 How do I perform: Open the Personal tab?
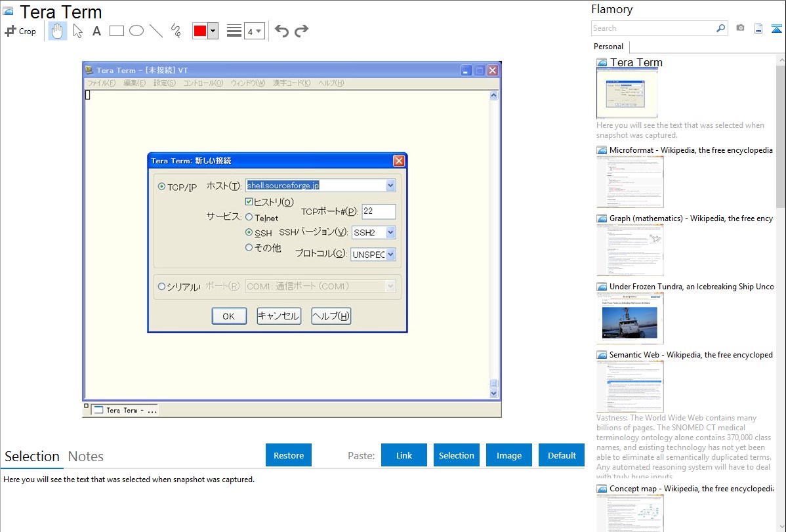(608, 47)
